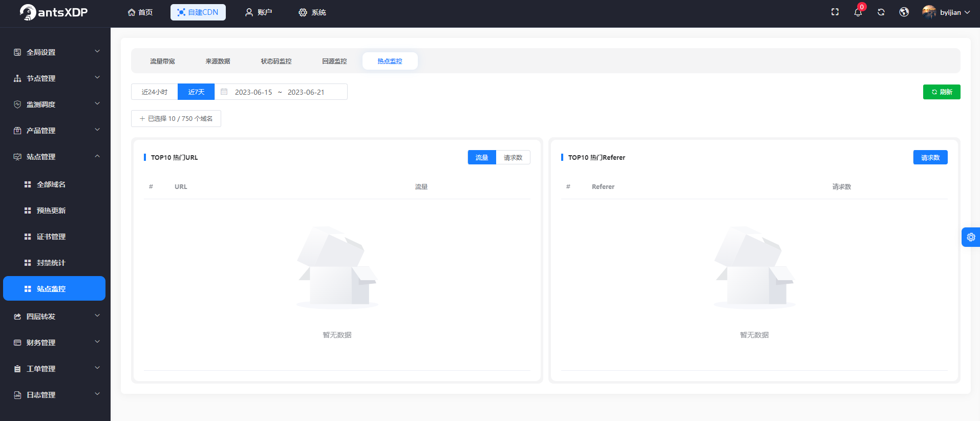Image resolution: width=980 pixels, height=421 pixels.
Task: Open the byijian user dropdown
Action: (x=955, y=12)
